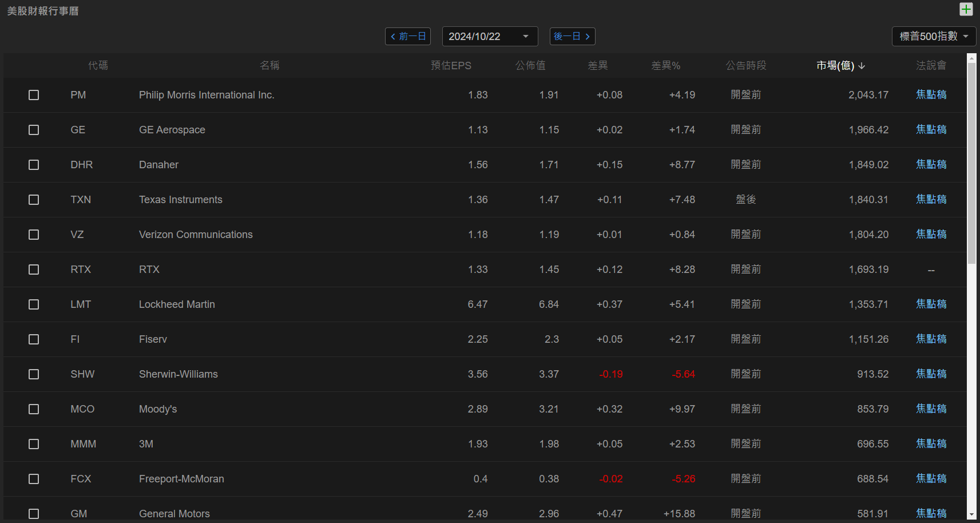Select the Texas Instruments name cell

181,200
